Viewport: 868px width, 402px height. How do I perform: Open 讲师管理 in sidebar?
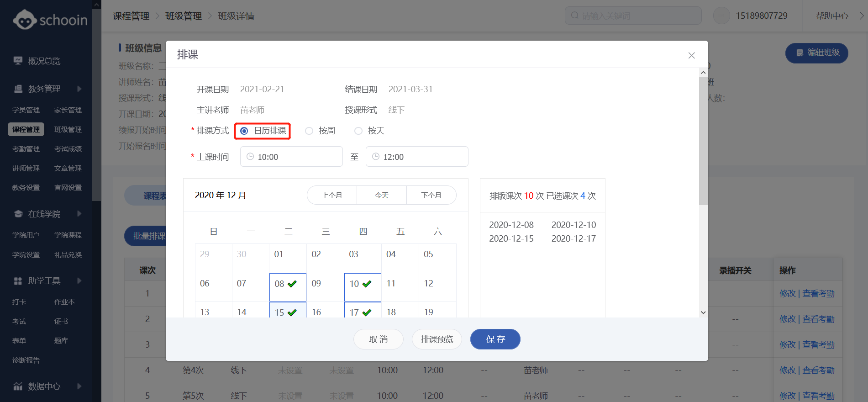coord(26,168)
